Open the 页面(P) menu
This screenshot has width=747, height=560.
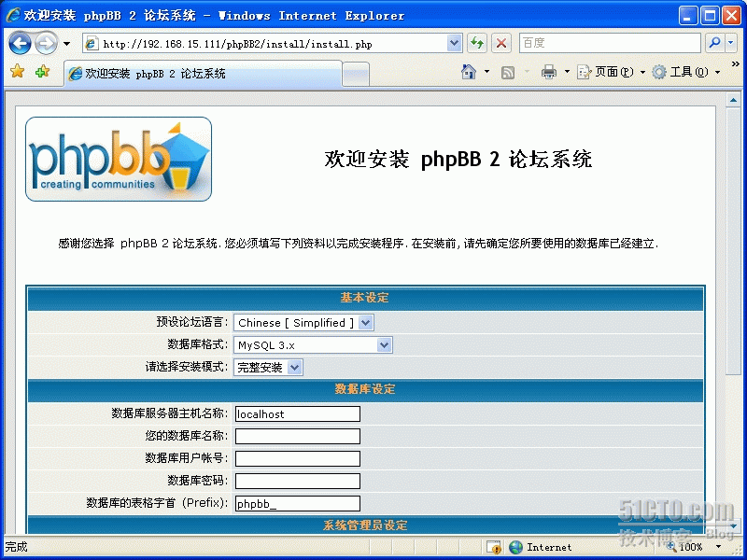(x=612, y=72)
